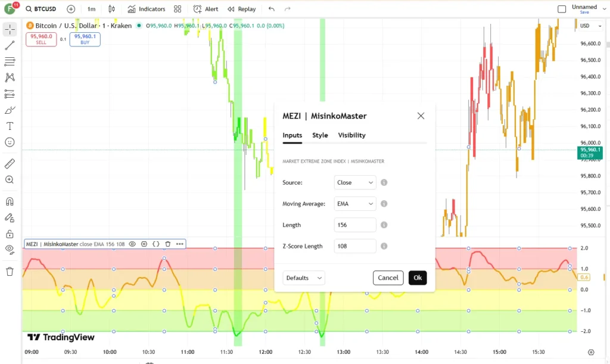This screenshot has height=364, width=610.
Task: Open symbol search for BTCUSD
Action: pos(41,9)
